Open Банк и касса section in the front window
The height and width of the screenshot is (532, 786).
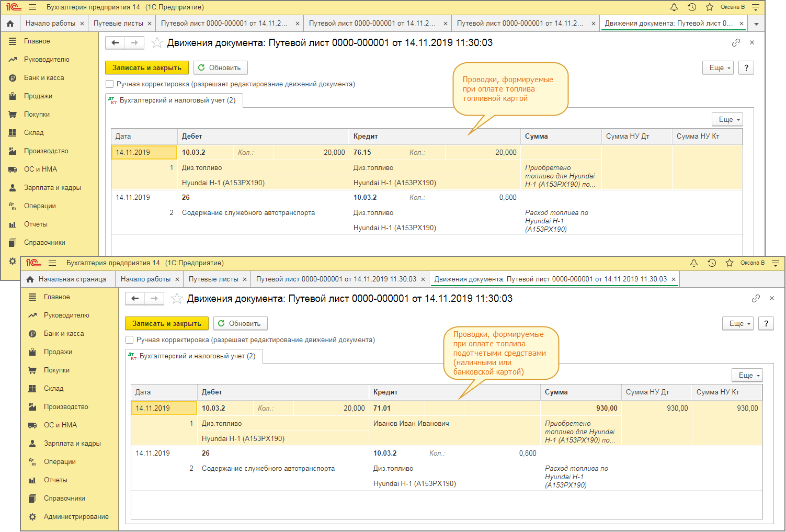[x=57, y=333]
